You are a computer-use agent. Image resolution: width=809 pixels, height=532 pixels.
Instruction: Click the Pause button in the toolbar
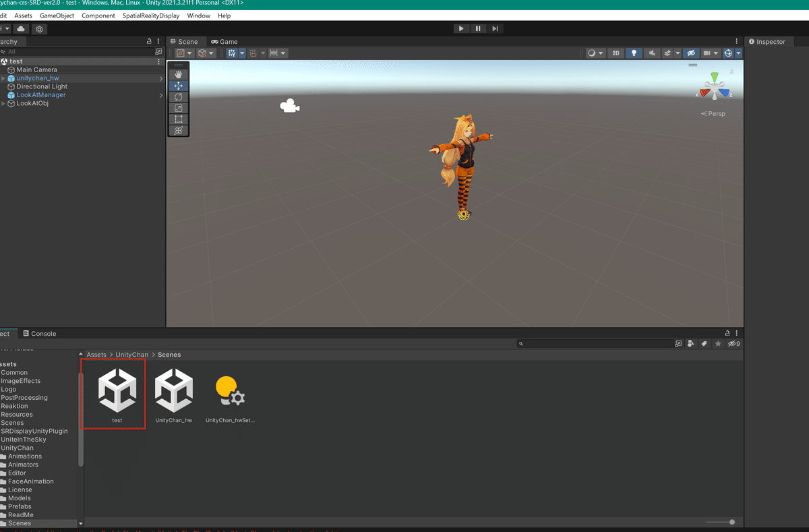click(479, 28)
